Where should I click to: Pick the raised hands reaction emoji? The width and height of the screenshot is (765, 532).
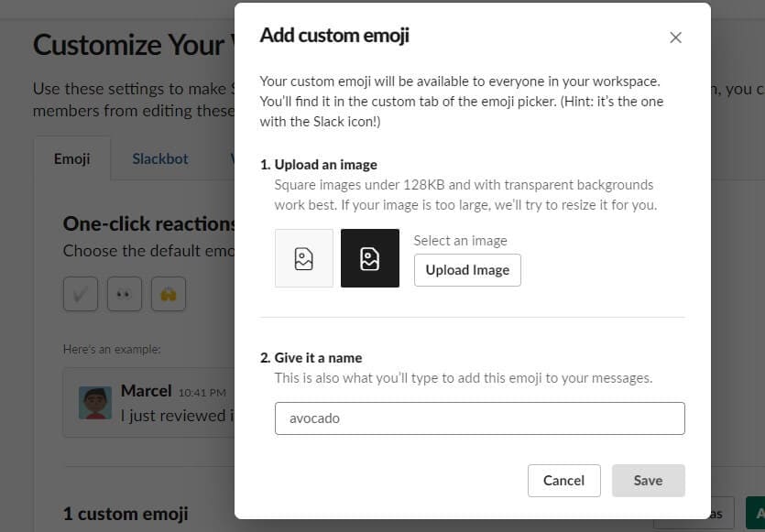tap(169, 294)
